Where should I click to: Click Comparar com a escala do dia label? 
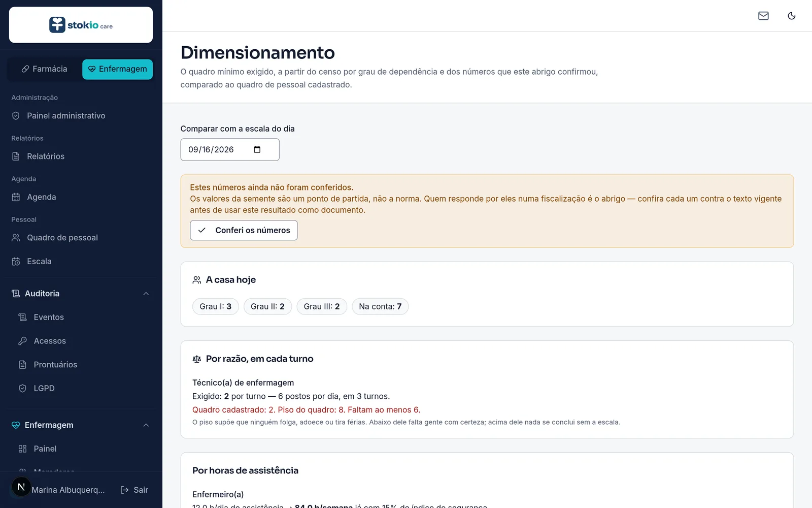(238, 129)
